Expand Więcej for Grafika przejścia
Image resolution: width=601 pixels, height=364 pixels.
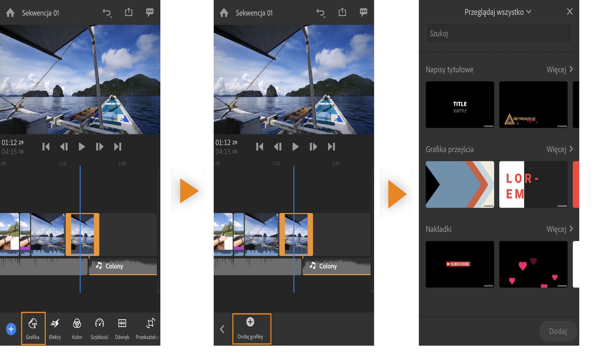pos(559,149)
